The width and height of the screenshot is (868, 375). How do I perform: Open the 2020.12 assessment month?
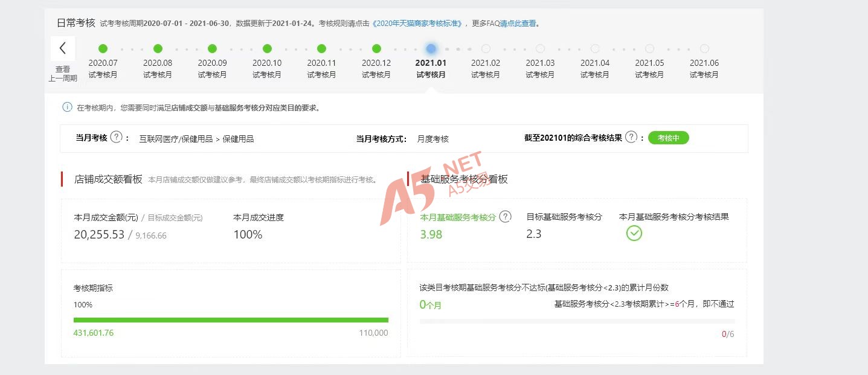pyautogui.click(x=376, y=49)
